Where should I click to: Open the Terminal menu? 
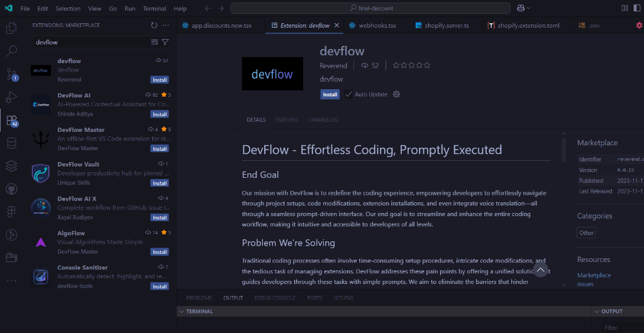(155, 8)
